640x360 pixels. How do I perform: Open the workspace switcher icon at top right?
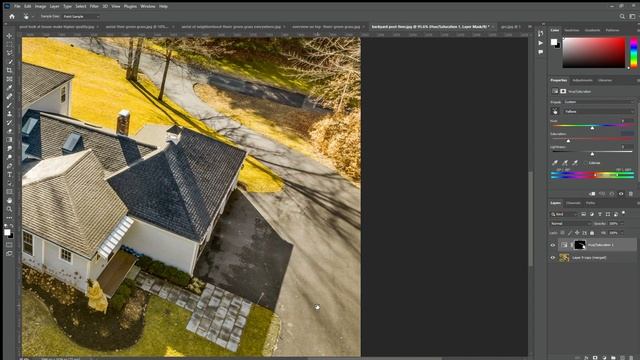point(632,16)
